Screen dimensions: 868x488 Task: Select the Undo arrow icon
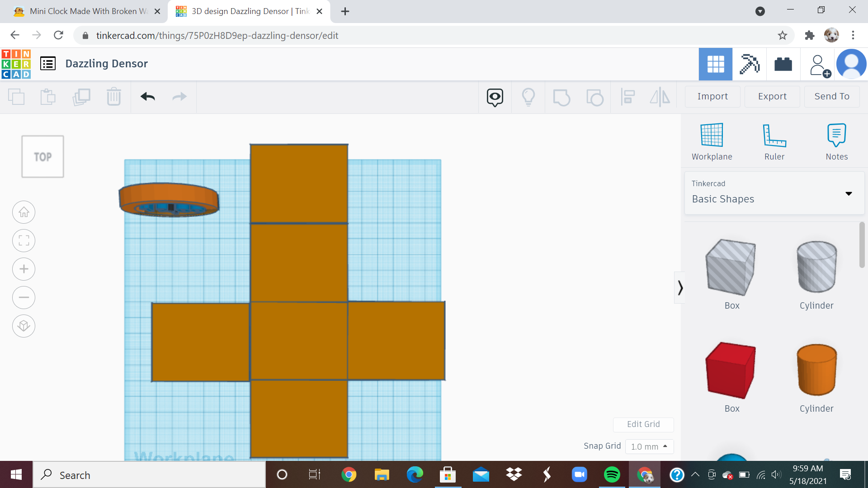147,97
